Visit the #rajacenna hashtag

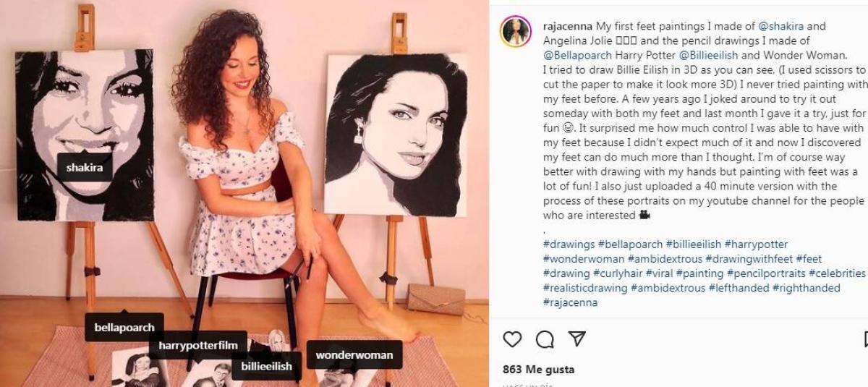[570, 302]
